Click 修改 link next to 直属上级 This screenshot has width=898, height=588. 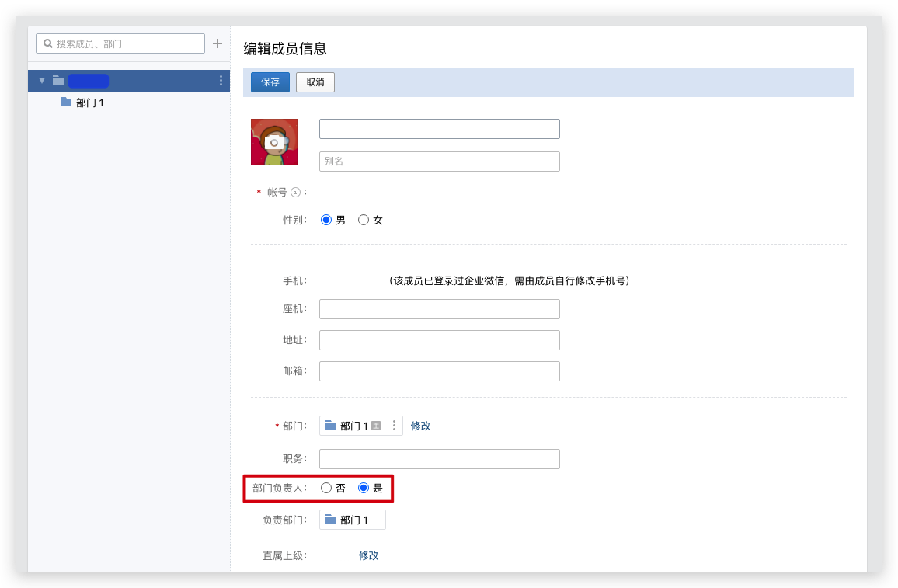(x=368, y=555)
